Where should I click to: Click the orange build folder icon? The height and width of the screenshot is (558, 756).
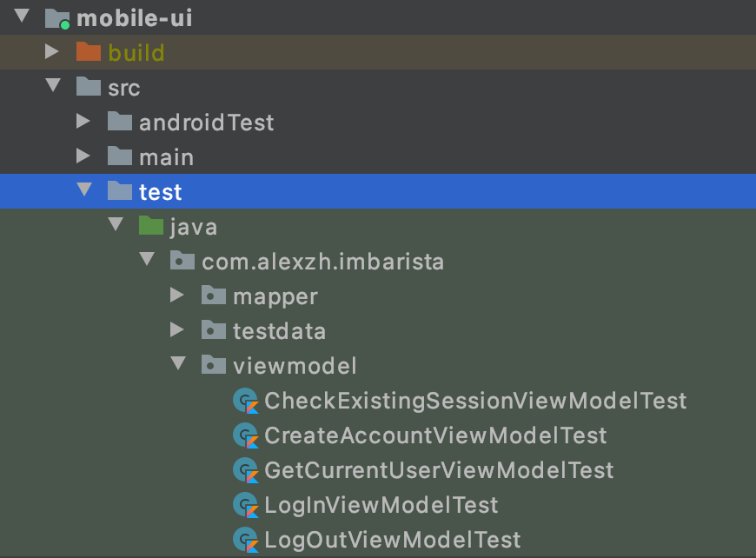click(88, 52)
